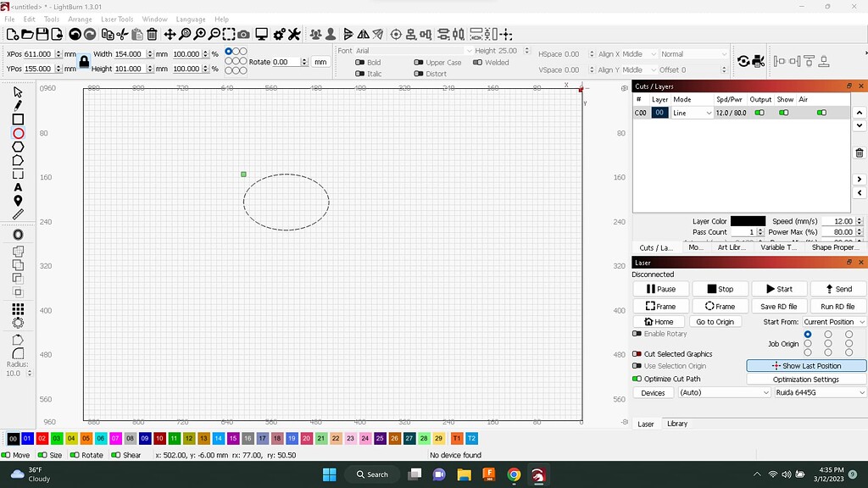
Task: Open preview with the monitor icon
Action: click(261, 34)
